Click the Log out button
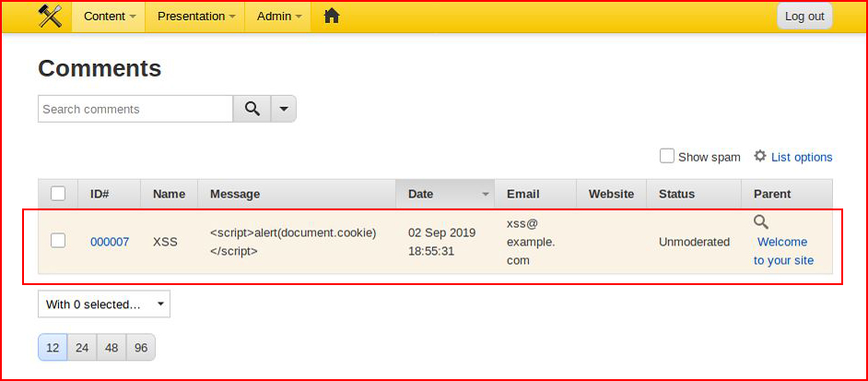The width and height of the screenshot is (868, 381). pos(804,16)
